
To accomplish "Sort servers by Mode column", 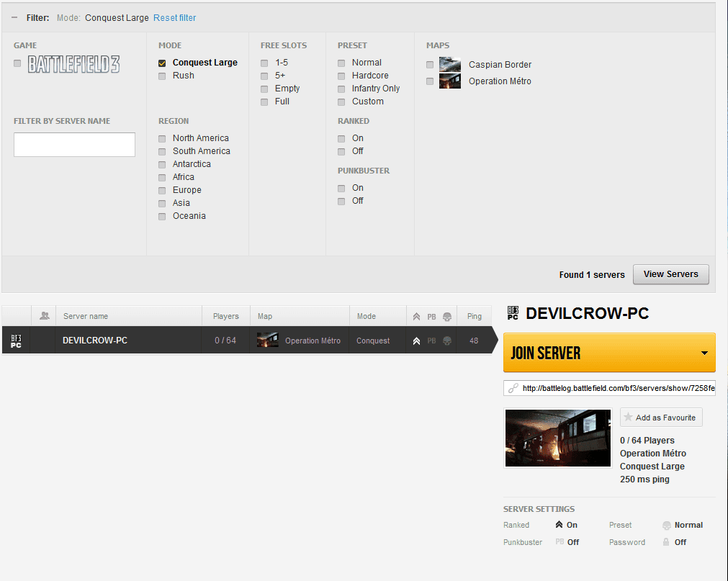I will click(378, 316).
